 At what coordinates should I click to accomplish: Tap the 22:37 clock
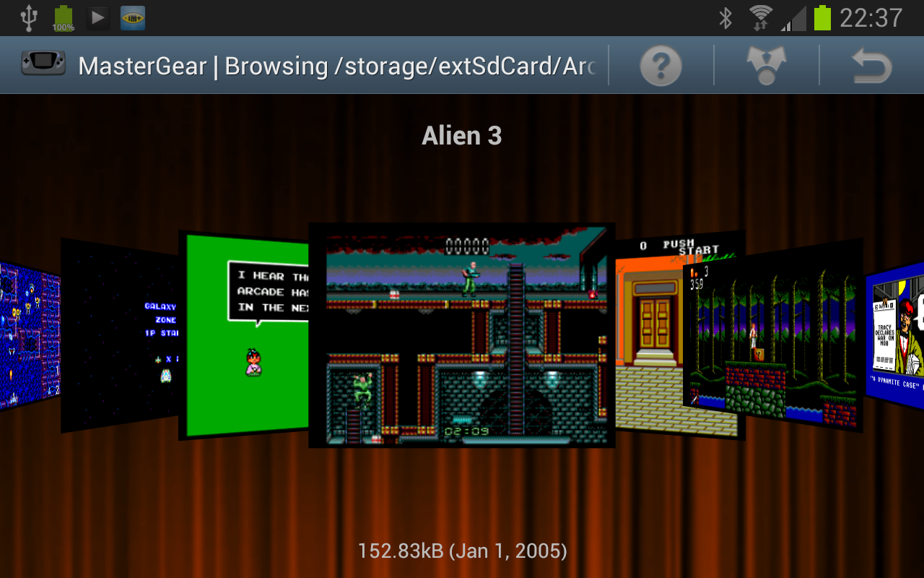871,18
